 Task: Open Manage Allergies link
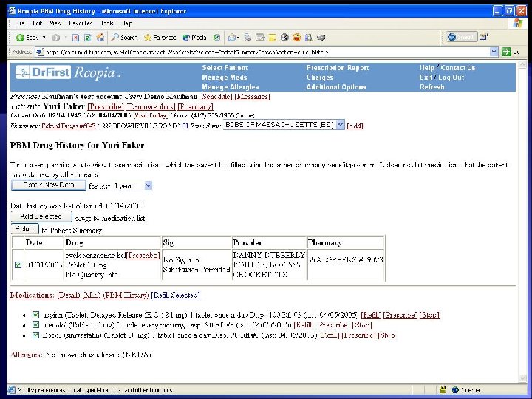[x=231, y=87]
